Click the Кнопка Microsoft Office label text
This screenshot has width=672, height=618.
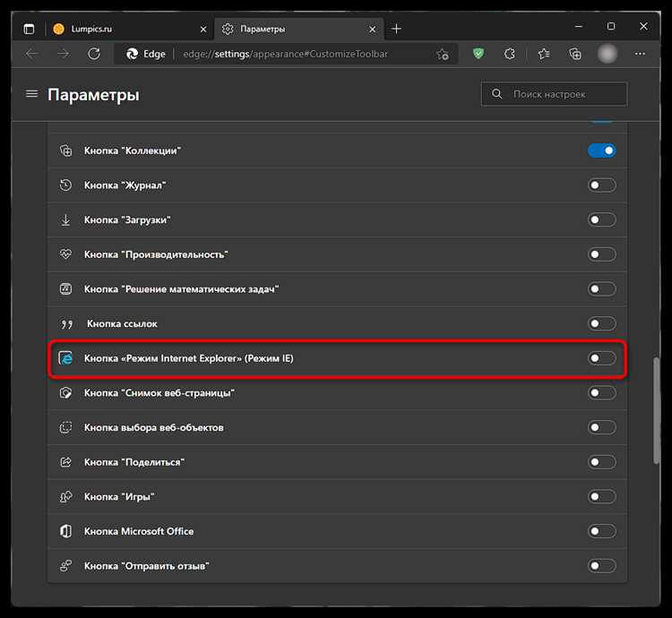pyautogui.click(x=139, y=531)
